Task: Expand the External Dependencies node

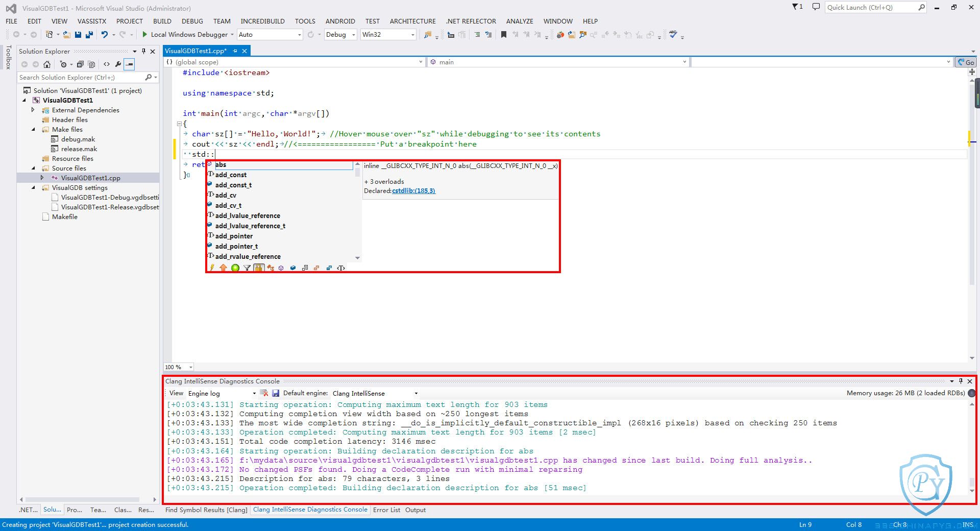Action: (x=33, y=110)
